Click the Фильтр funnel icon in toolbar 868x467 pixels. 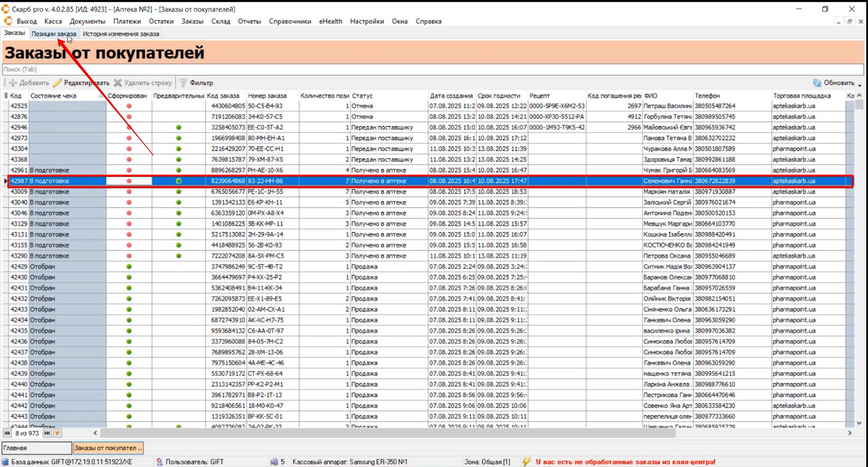tap(183, 83)
